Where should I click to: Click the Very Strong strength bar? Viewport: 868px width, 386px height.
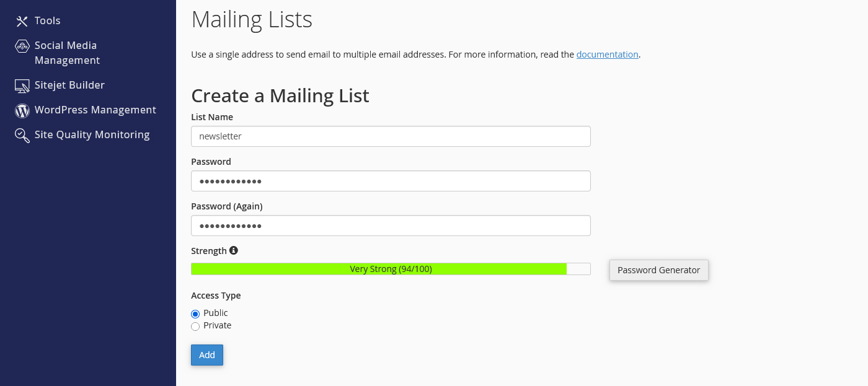(391, 269)
